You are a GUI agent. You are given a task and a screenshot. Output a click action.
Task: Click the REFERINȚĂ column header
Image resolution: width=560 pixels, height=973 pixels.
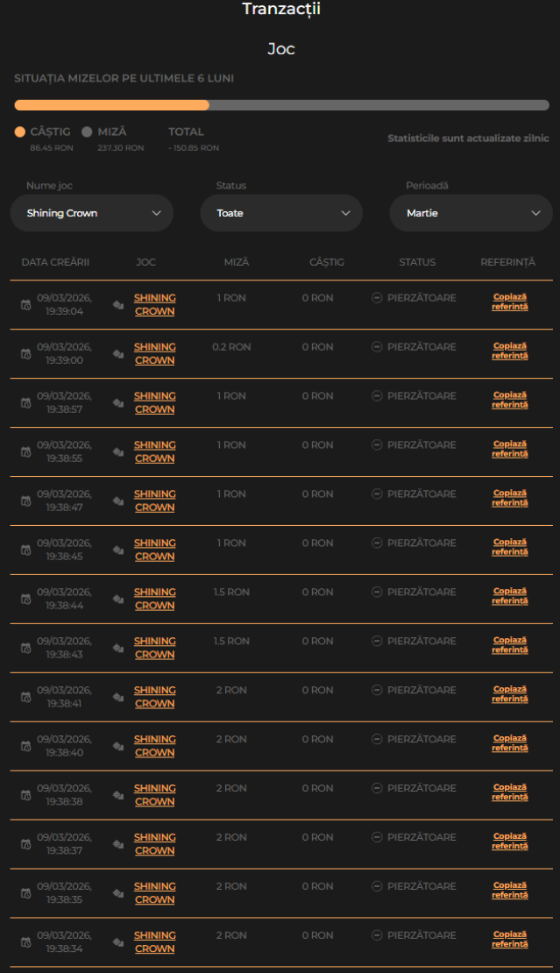508,262
